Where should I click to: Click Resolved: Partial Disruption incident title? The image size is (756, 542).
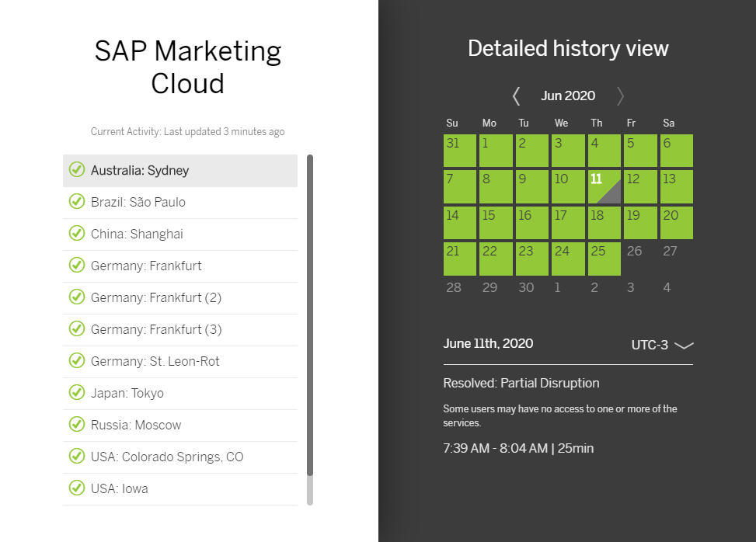[521, 383]
